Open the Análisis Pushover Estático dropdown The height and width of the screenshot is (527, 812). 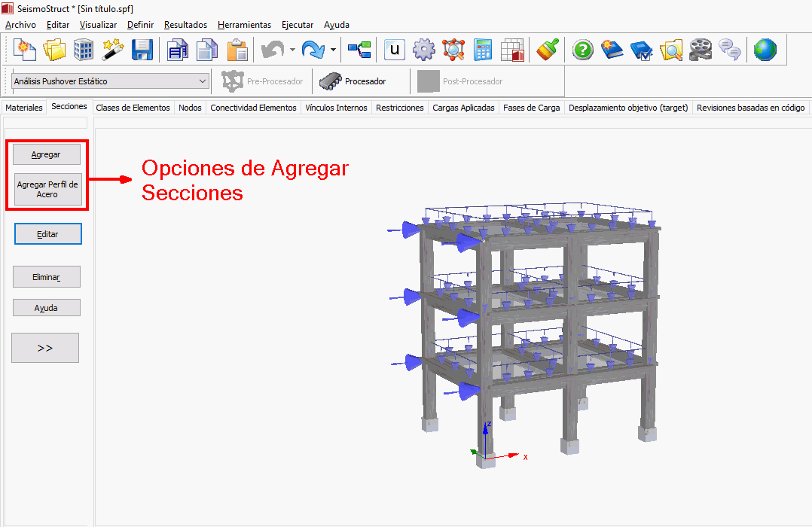tap(110, 81)
